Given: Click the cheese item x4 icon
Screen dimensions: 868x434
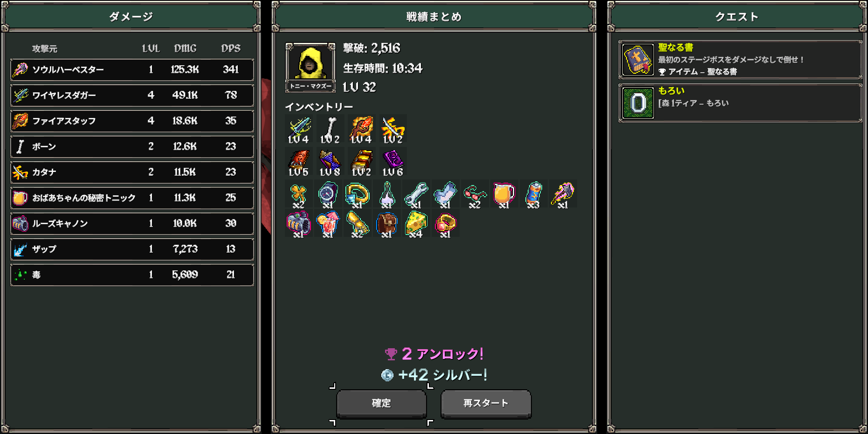Looking at the screenshot, I should click(x=416, y=224).
